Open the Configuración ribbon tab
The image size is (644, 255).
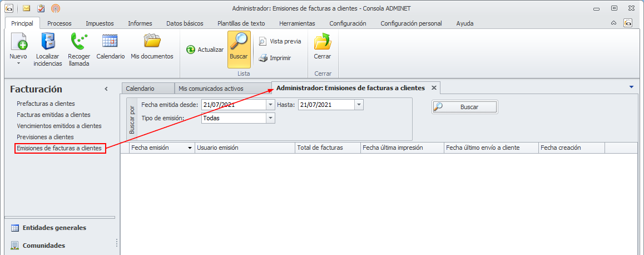coord(348,23)
